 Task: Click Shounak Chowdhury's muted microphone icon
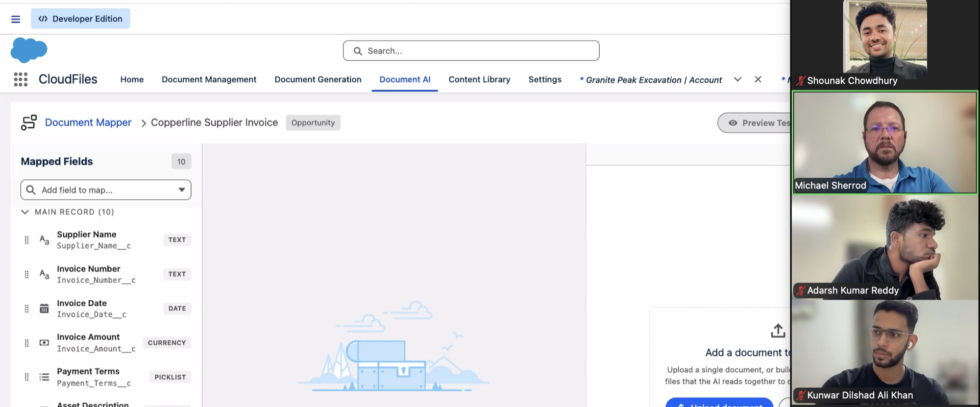[801, 81]
